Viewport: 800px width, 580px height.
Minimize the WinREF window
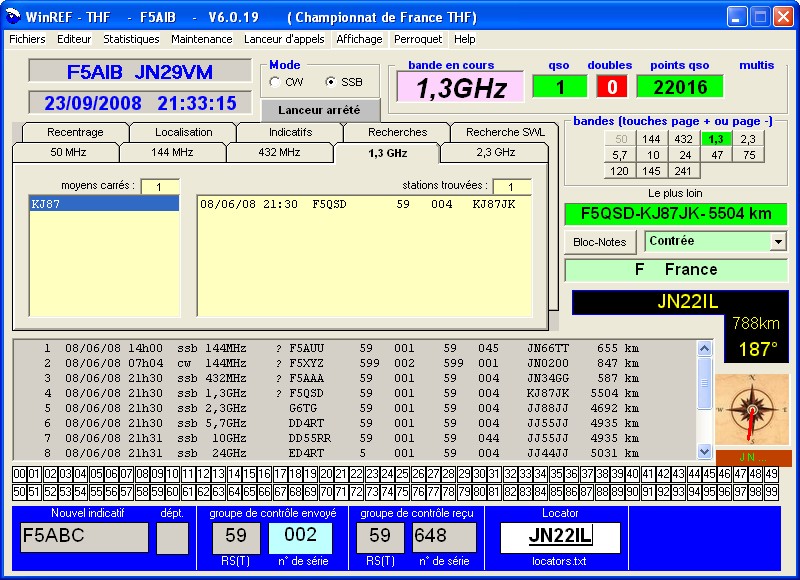click(x=737, y=17)
